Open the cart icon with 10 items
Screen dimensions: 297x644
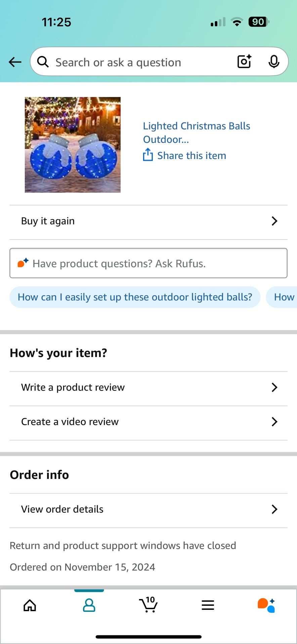point(148,605)
